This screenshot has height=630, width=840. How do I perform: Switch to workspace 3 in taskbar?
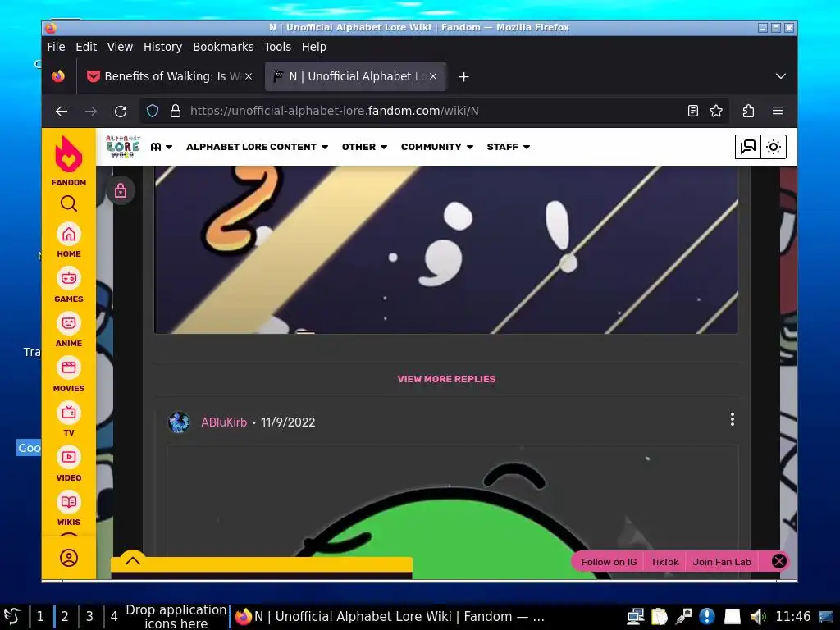(89, 617)
